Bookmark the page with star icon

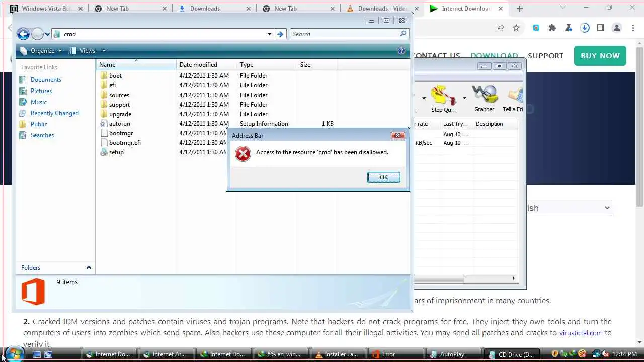pos(516,28)
